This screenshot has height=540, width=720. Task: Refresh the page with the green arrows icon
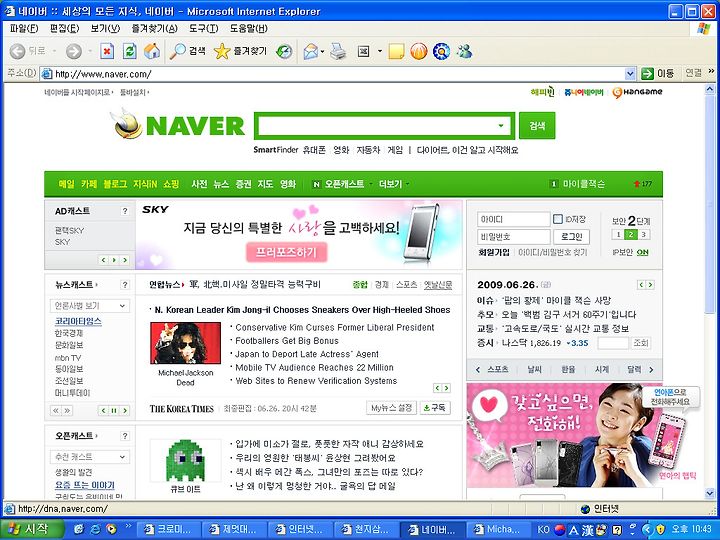coord(129,51)
